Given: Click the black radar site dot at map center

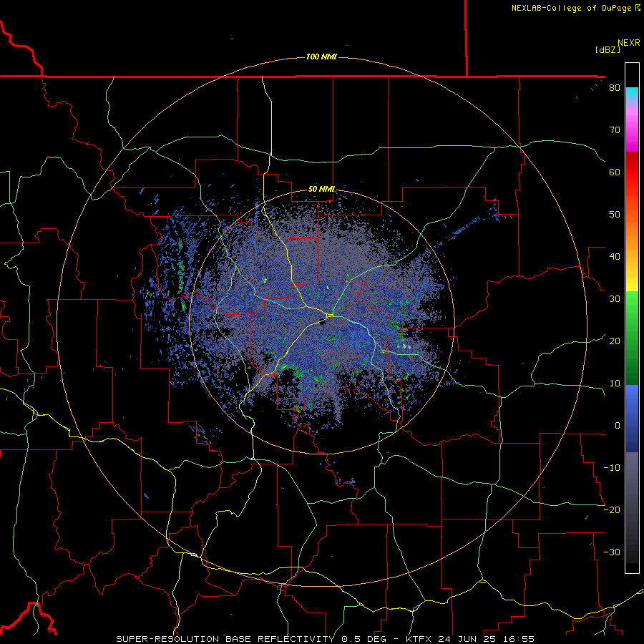Looking at the screenshot, I should (x=323, y=323).
